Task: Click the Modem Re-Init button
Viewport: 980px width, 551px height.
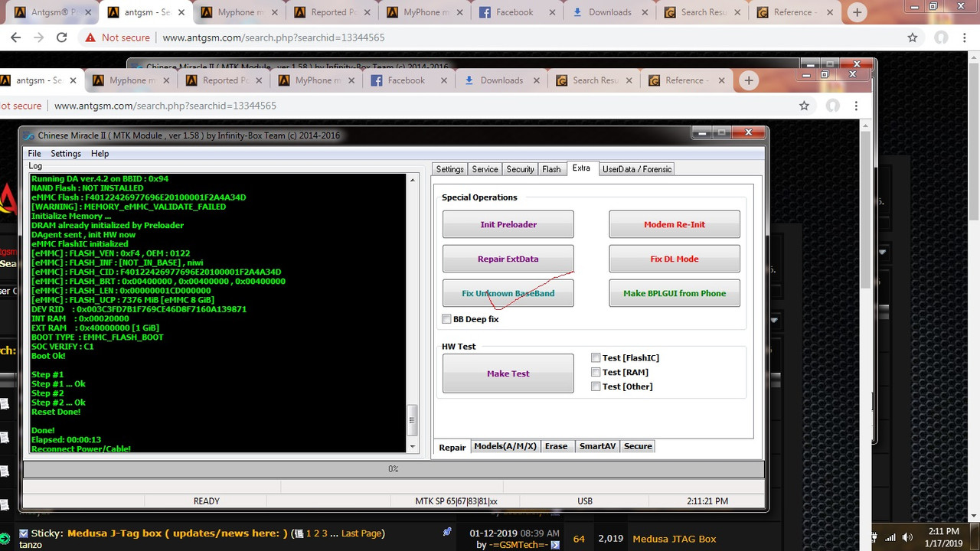Action: pyautogui.click(x=675, y=224)
